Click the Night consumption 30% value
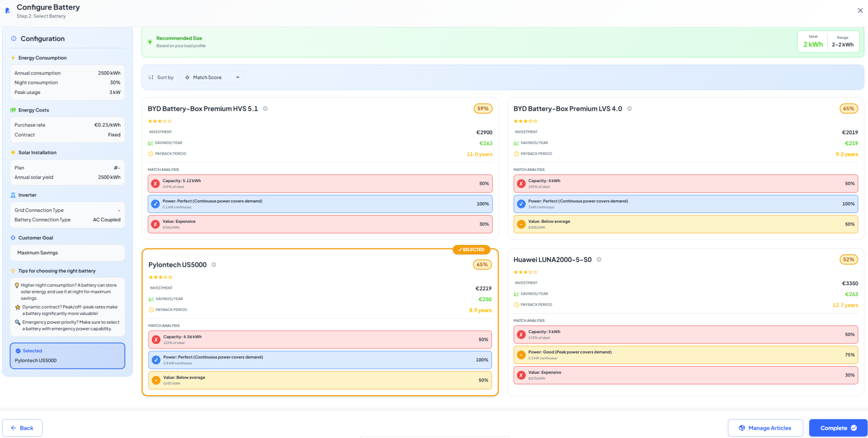The height and width of the screenshot is (438, 868). pos(115,82)
